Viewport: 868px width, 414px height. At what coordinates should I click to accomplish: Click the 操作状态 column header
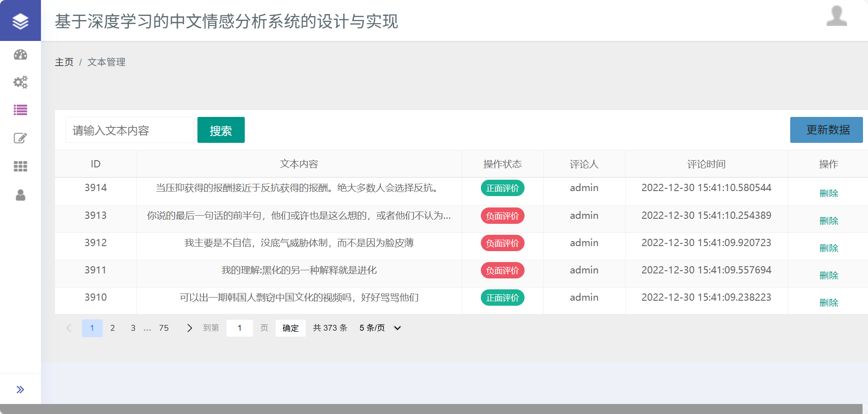tap(503, 164)
